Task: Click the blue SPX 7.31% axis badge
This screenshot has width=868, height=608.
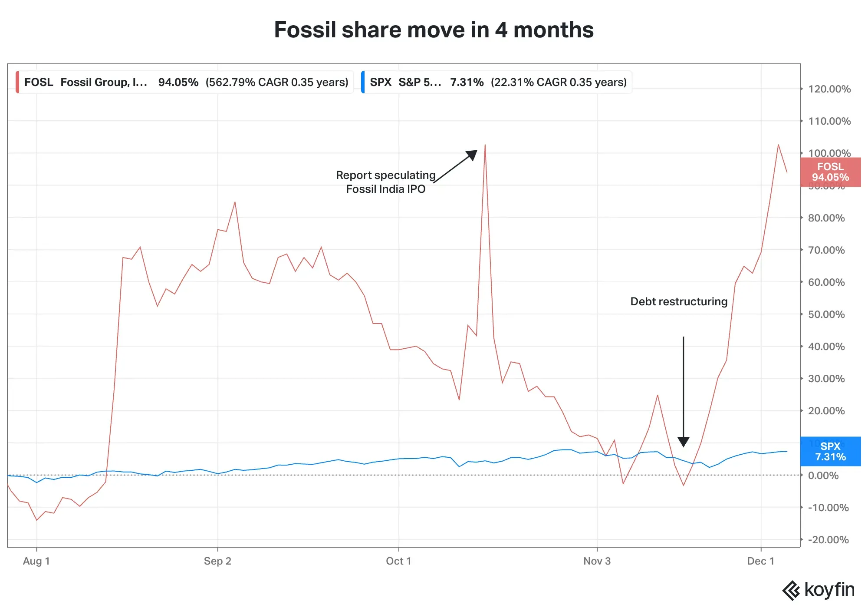Action: click(x=830, y=452)
